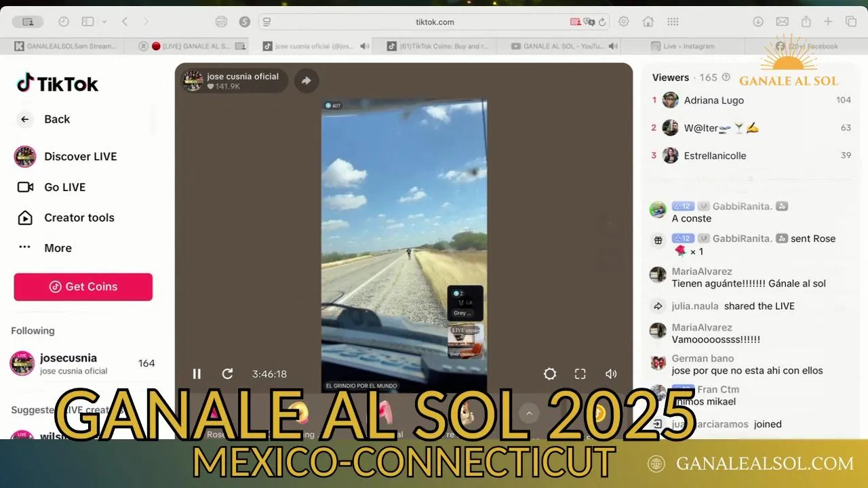
Task: Click julia.naula shared the LIVE message
Action: tap(733, 306)
